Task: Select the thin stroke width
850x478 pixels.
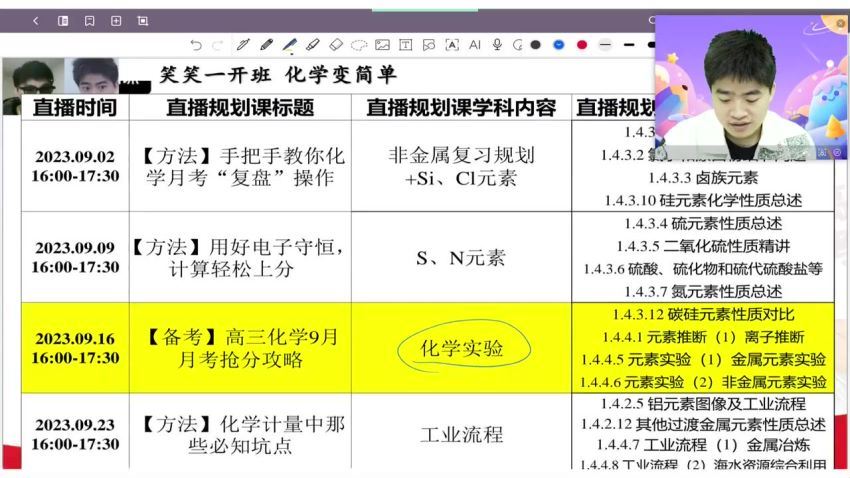Action: coord(606,45)
